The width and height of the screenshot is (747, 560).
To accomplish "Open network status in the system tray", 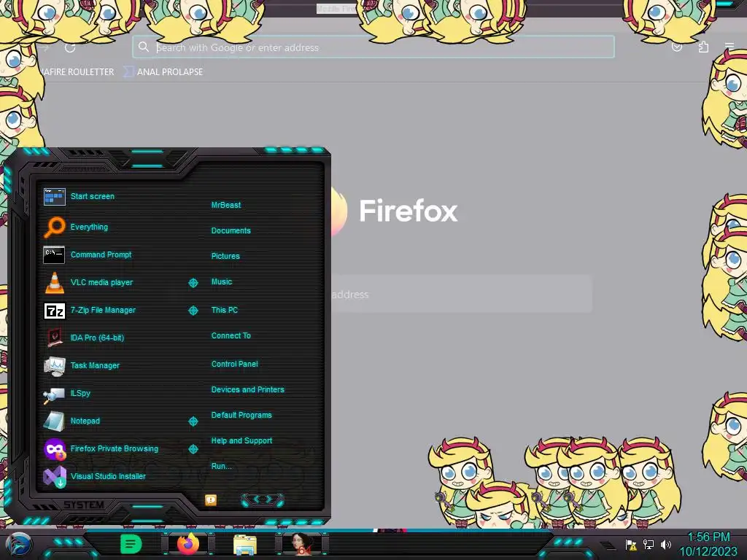I will (649, 544).
